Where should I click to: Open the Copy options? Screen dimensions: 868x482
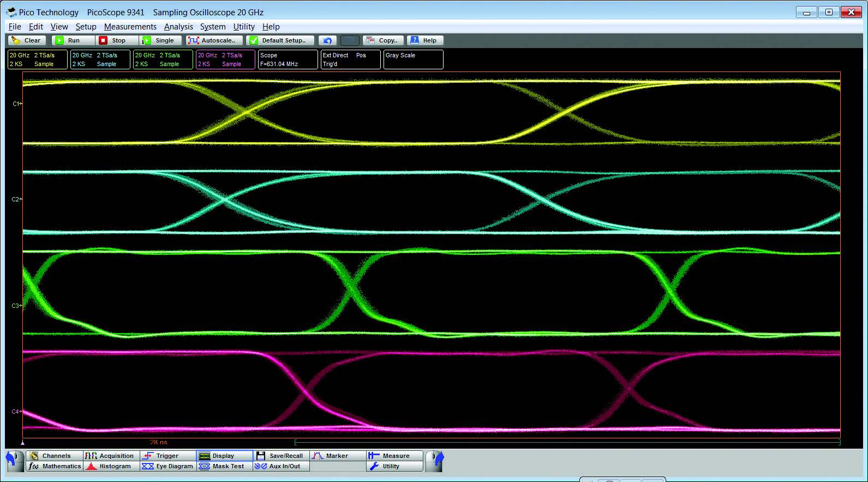383,40
